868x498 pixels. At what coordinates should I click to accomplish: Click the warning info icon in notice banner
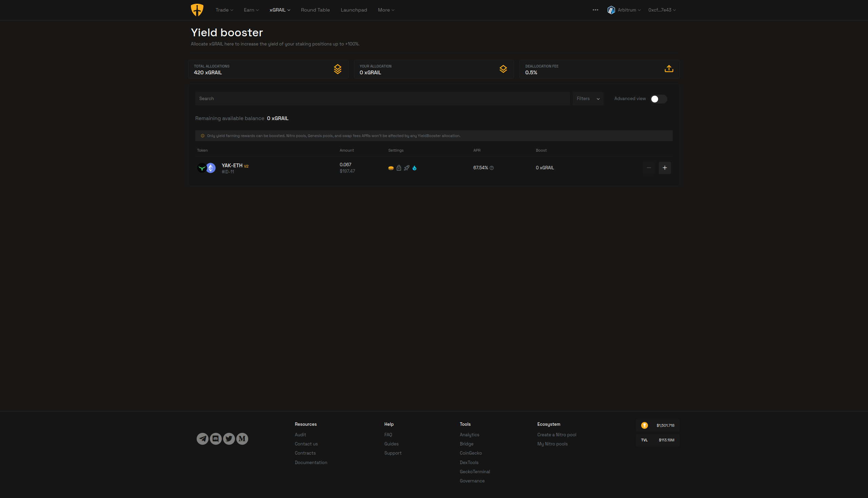click(202, 136)
